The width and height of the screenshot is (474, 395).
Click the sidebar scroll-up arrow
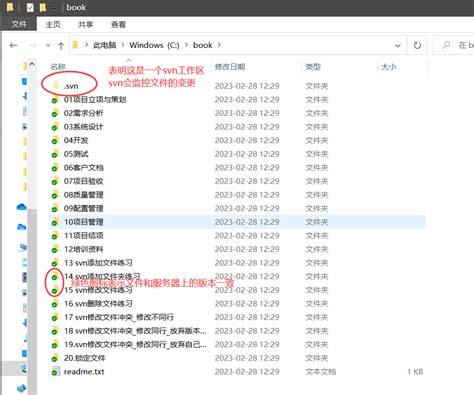pos(32,64)
